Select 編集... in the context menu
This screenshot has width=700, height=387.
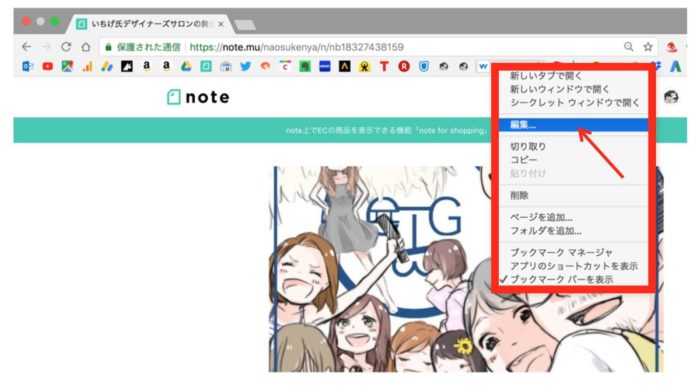(x=573, y=125)
